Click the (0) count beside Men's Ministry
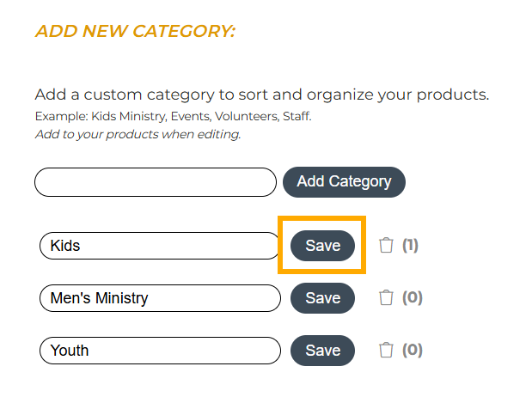Image resolution: width=532 pixels, height=397 pixels. [x=413, y=297]
